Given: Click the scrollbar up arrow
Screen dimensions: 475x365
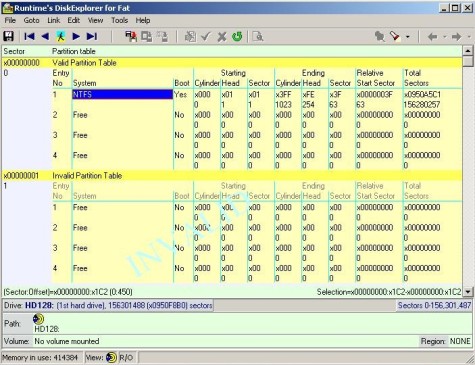Looking at the screenshot, I should point(468,51).
